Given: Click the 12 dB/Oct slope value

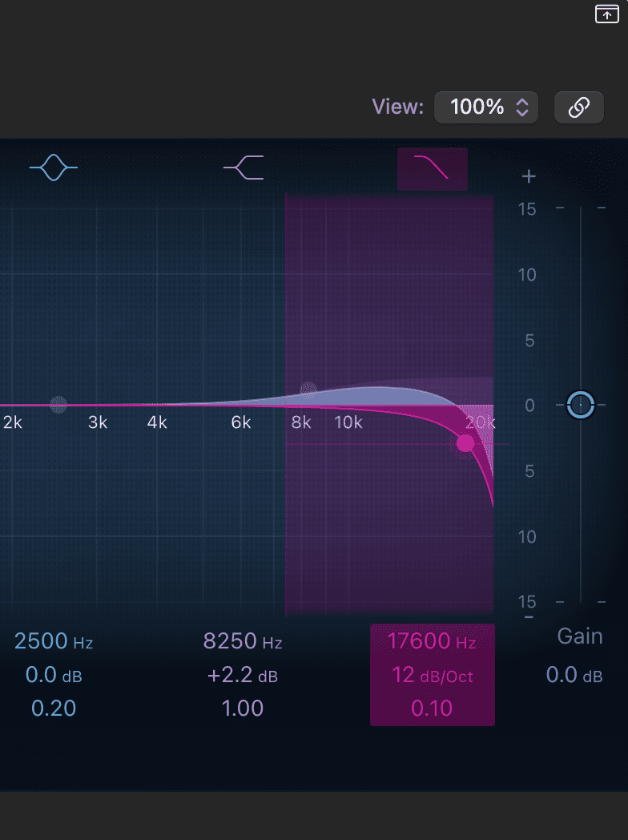Looking at the screenshot, I should coord(432,675).
